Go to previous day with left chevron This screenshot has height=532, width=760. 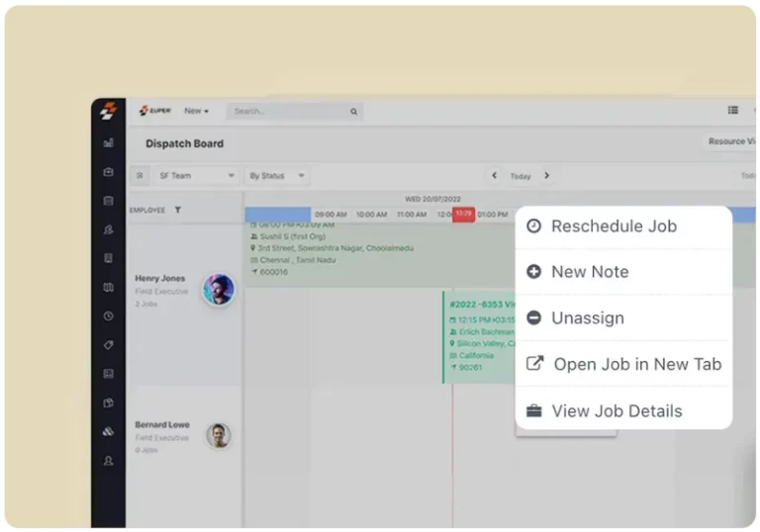point(494,175)
